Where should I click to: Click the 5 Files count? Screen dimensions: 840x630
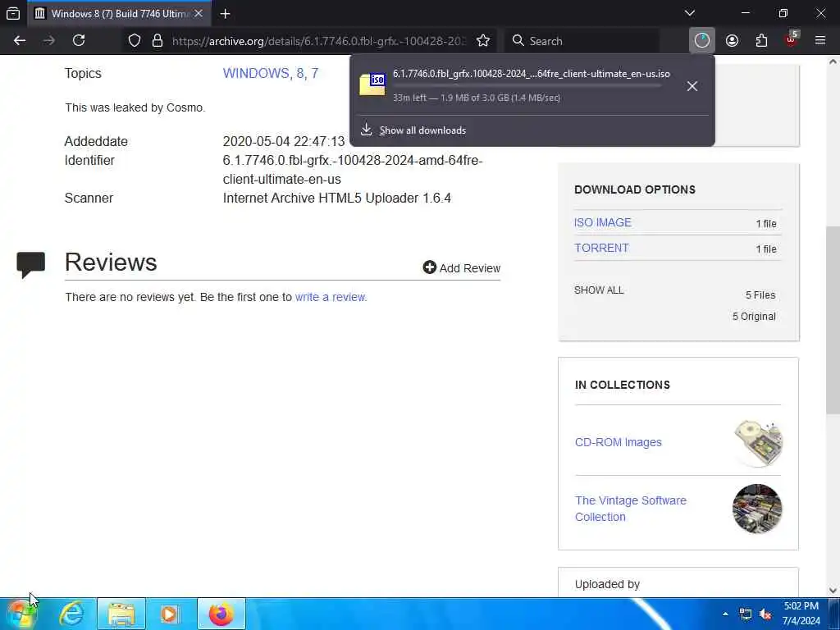click(x=760, y=295)
